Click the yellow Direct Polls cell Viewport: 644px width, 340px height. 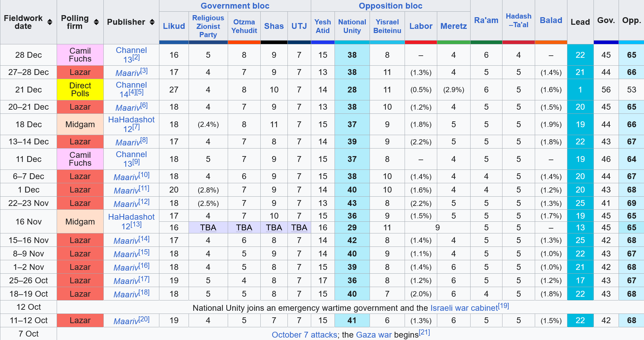click(80, 90)
